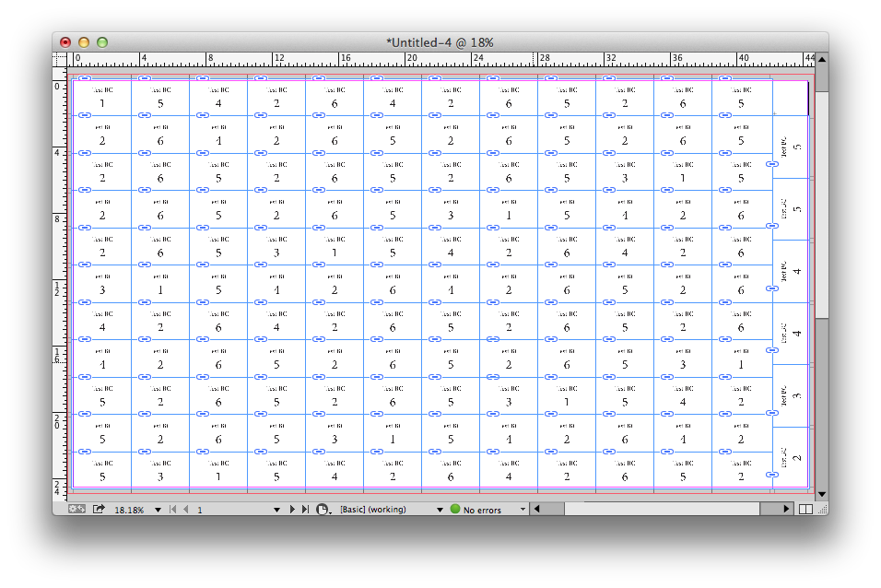Click the screen mode icon at bottom-left
The width and height of the screenshot is (881, 588).
76,509
